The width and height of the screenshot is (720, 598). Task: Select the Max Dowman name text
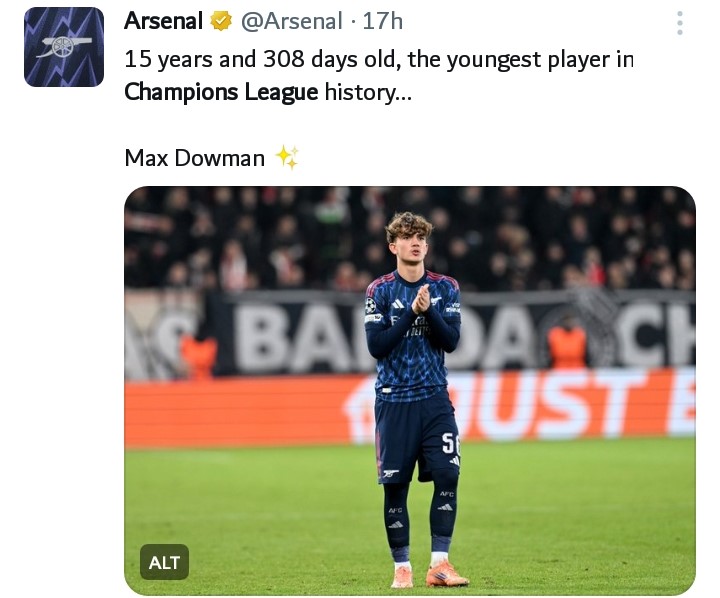pyautogui.click(x=194, y=158)
